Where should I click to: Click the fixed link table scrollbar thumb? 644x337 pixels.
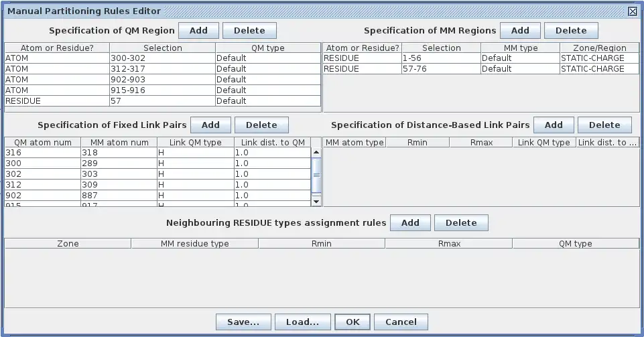[316, 175]
